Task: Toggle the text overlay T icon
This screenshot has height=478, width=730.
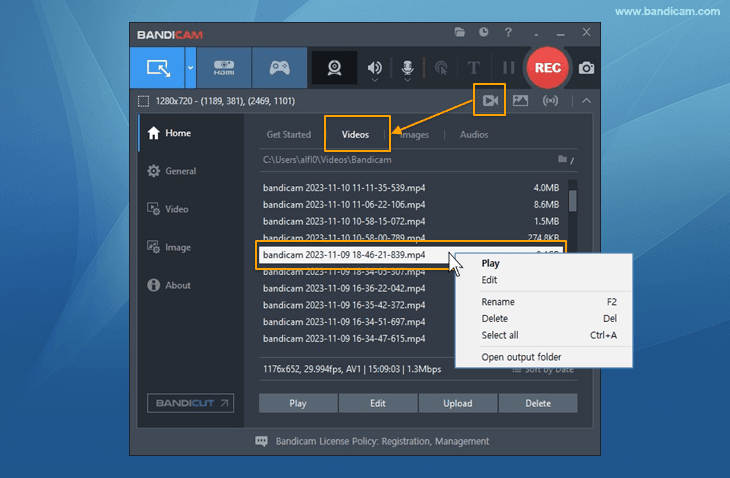Action: click(473, 68)
